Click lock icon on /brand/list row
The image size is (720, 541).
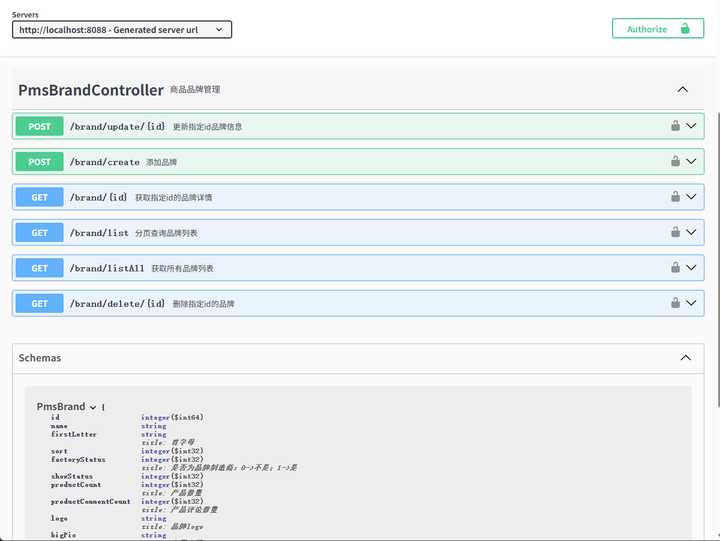pos(675,232)
